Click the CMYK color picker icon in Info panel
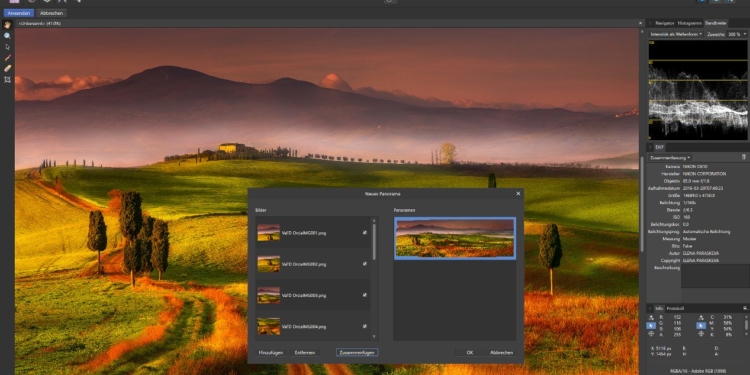This screenshot has height=375, width=750. [700, 317]
